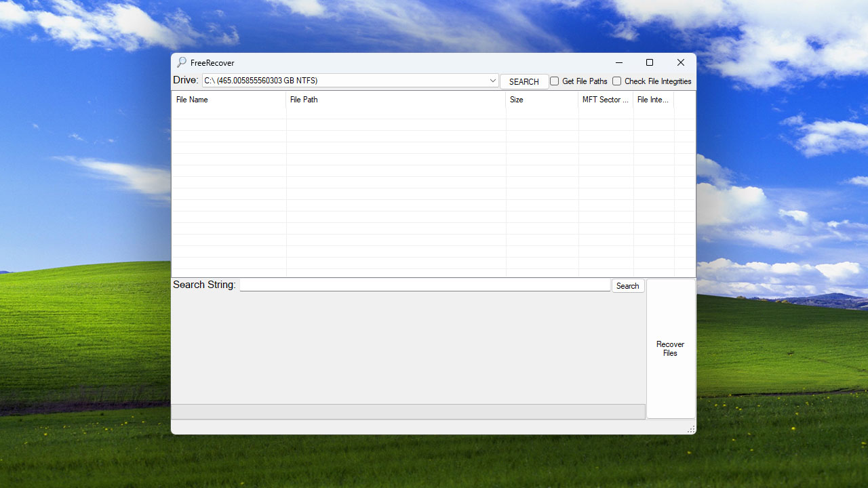Click the Recover Files button

(671, 348)
